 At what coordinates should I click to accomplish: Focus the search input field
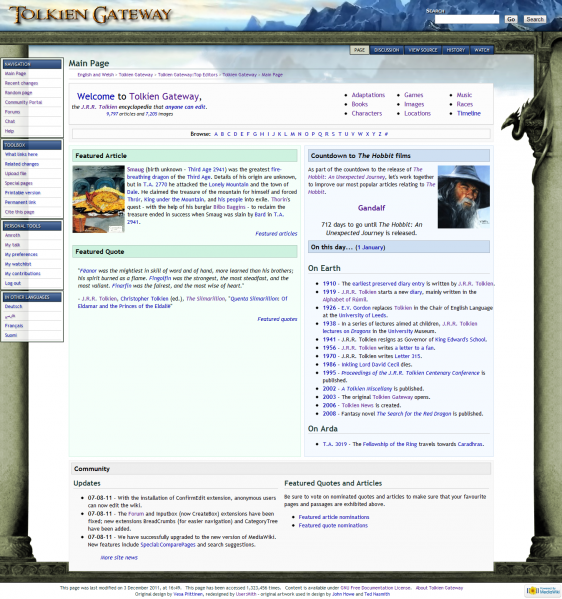(x=467, y=19)
